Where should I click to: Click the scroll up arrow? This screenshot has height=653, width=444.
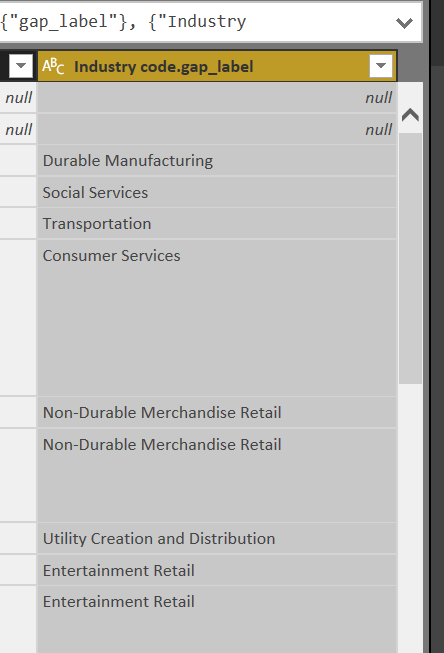pyautogui.click(x=410, y=115)
